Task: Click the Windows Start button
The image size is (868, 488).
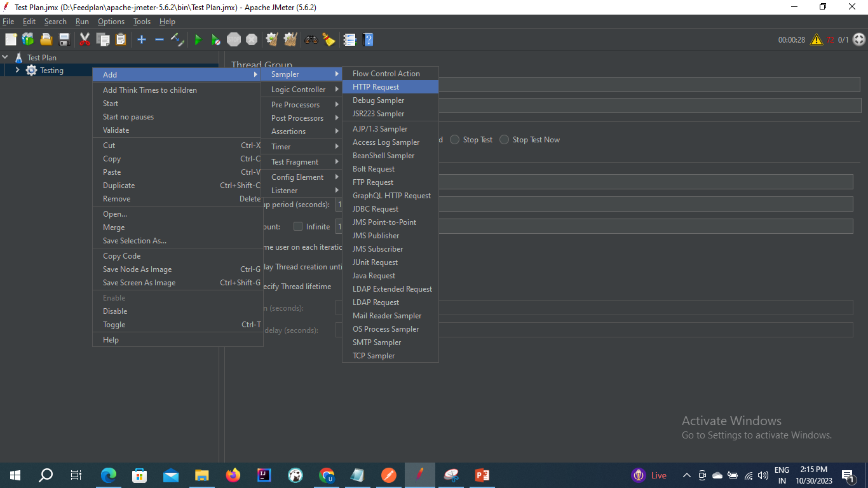Action: (x=15, y=475)
